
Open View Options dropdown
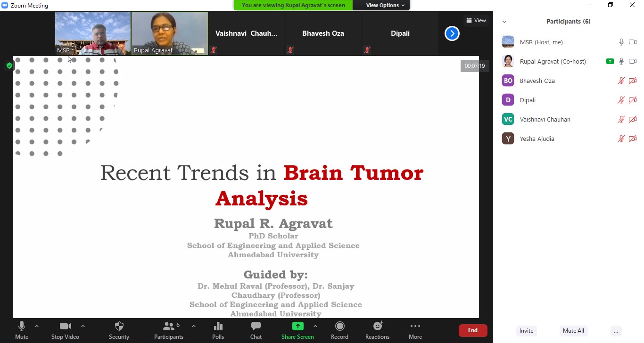click(385, 5)
